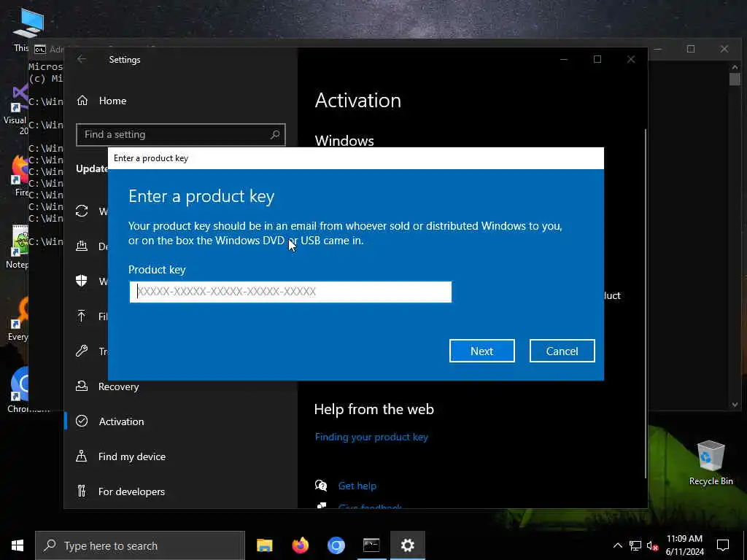Click the Recovery icon in sidebar
This screenshot has height=560, width=747.
82,386
